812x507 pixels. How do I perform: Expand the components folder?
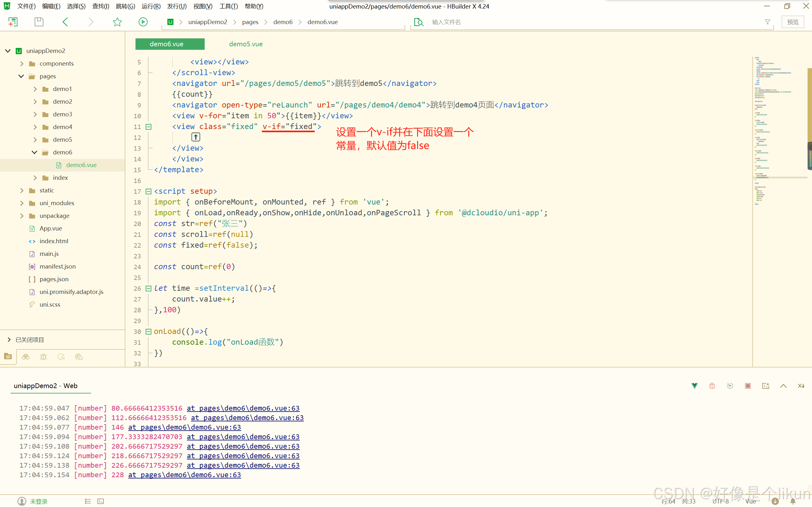(22, 64)
